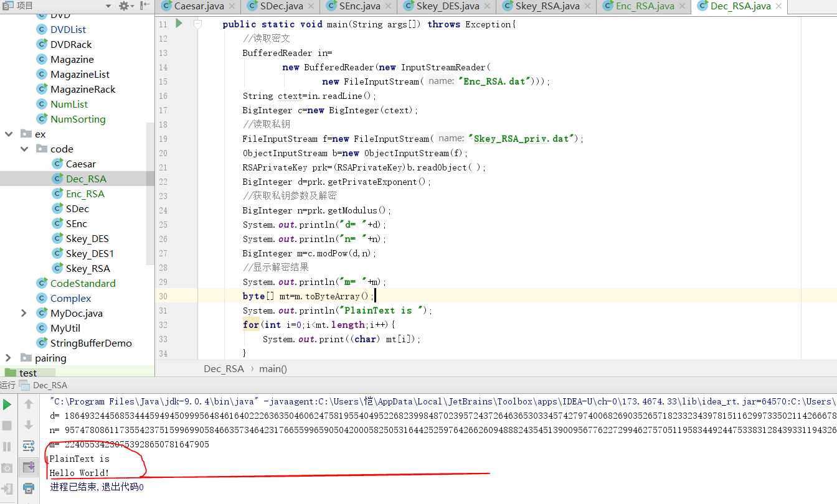Close the Caesar.java tab
The image size is (837, 504).
(x=232, y=6)
